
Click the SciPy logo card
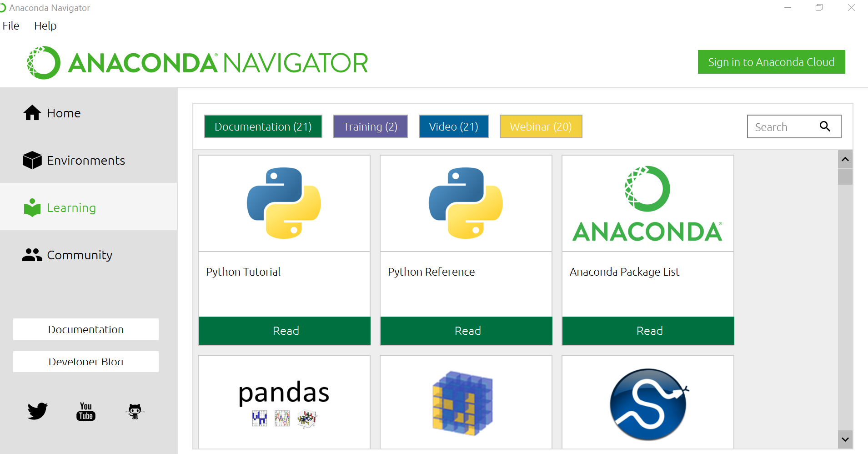tap(648, 402)
